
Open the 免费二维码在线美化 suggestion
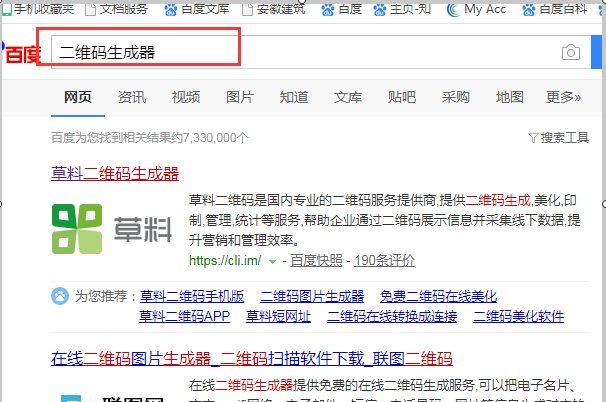pos(438,296)
